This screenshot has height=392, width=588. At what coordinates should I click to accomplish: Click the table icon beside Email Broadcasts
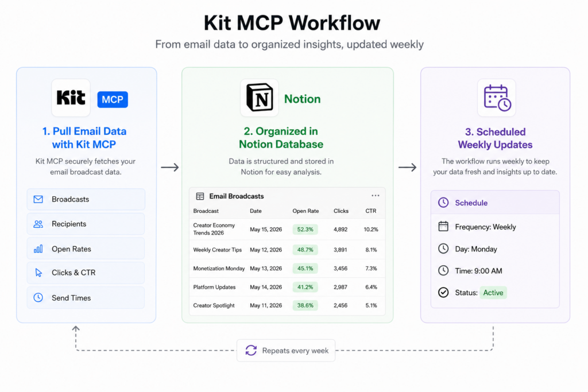coord(200,196)
